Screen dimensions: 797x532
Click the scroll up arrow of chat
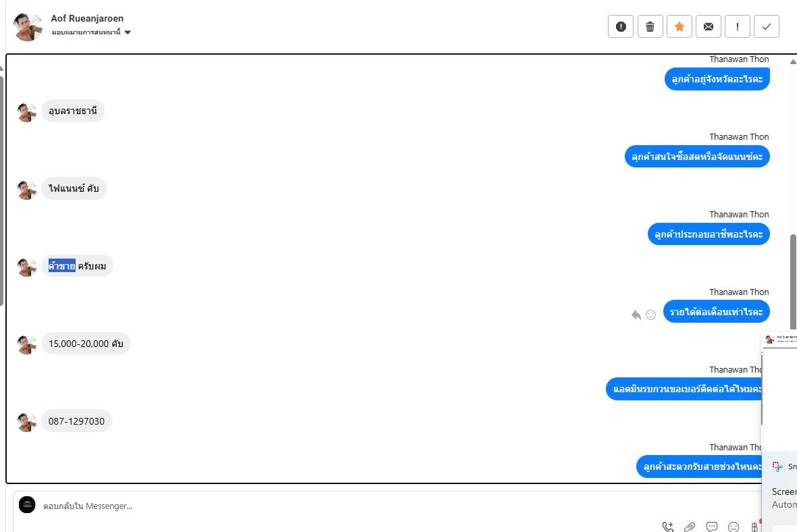click(793, 61)
